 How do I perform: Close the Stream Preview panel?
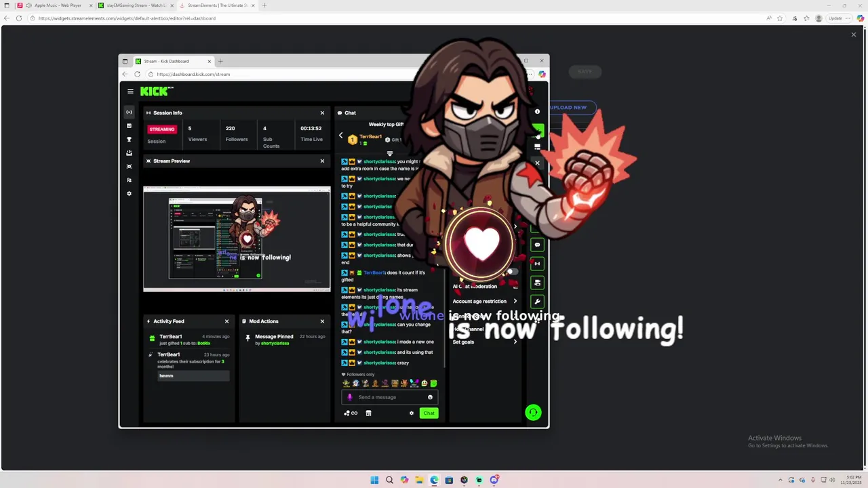click(x=322, y=161)
